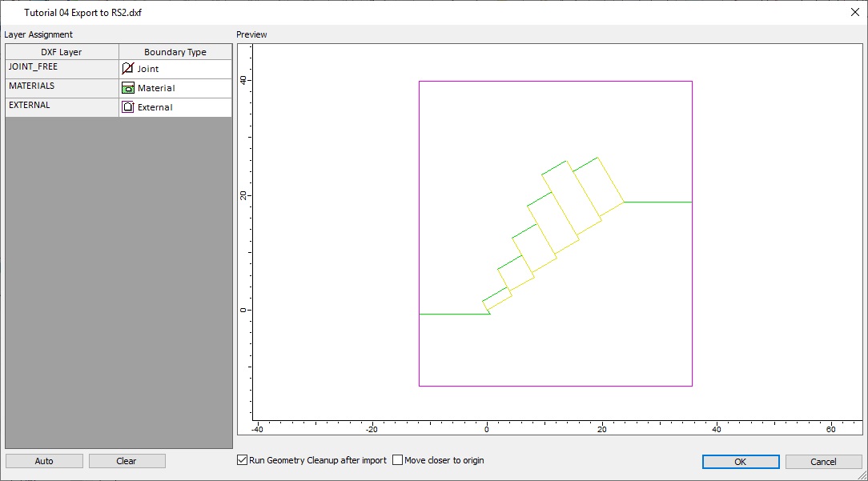Viewport: 868px width, 481px height.
Task: Enable Move closer to origin option
Action: [x=397, y=459]
